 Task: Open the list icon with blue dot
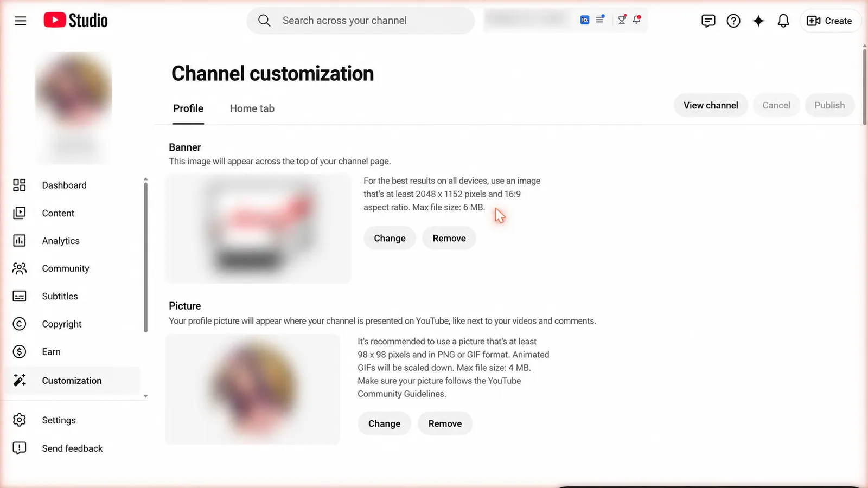pos(600,20)
